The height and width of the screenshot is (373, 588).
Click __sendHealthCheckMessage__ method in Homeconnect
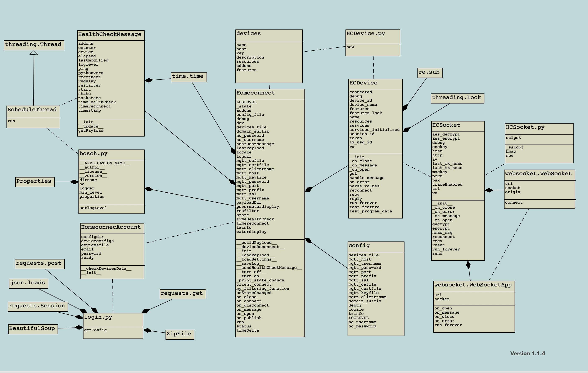269,268
